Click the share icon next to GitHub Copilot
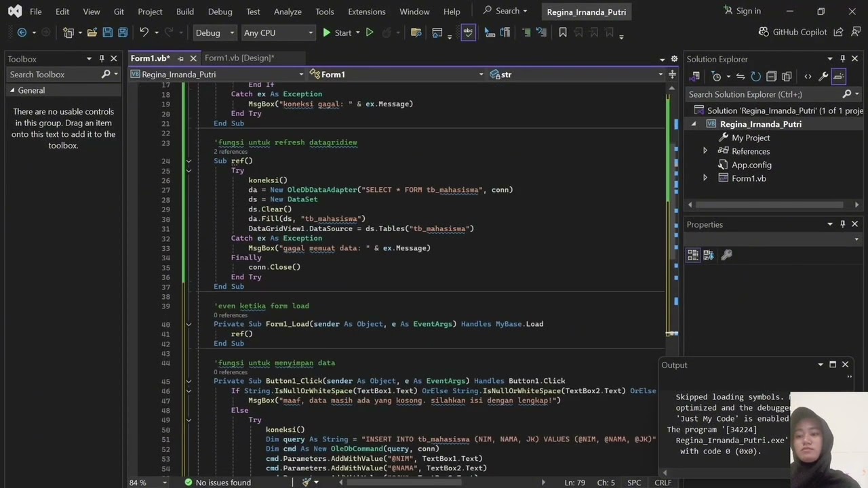Viewport: 868px width, 488px height. click(838, 32)
